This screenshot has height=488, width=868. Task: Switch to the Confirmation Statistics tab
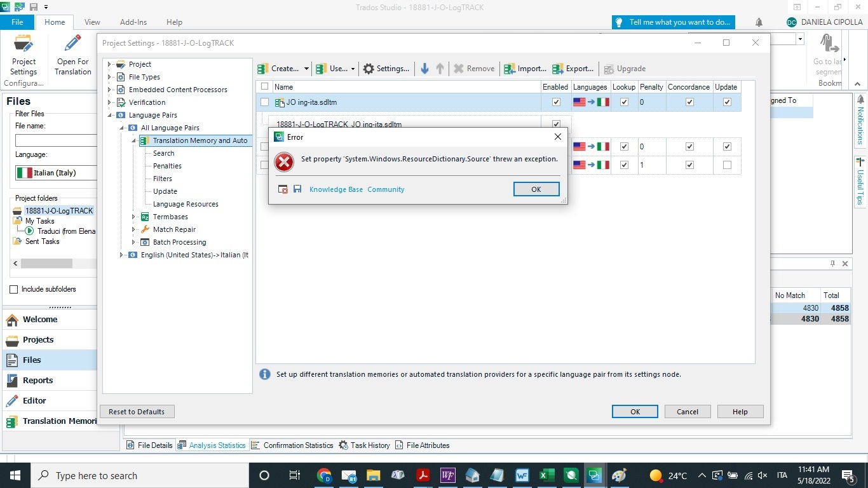(292, 445)
